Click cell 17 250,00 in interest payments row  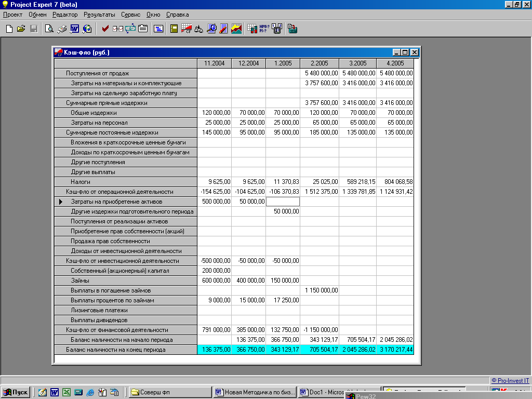pos(283,300)
